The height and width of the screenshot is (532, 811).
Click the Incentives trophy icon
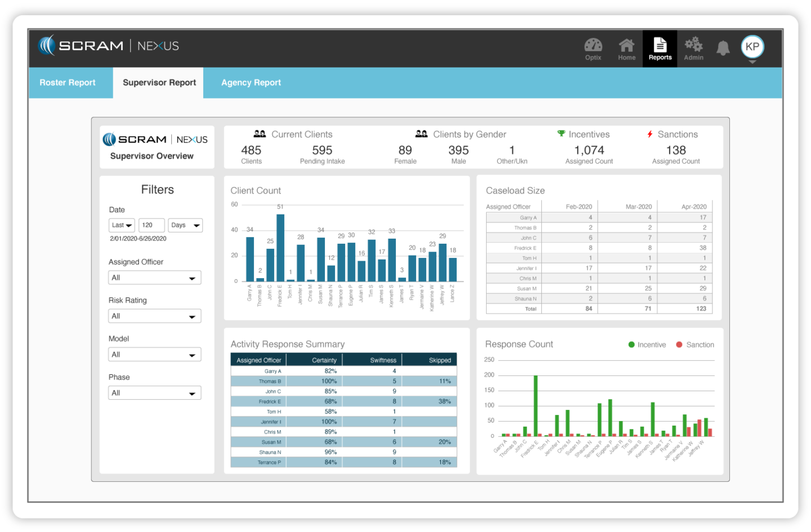(x=560, y=134)
